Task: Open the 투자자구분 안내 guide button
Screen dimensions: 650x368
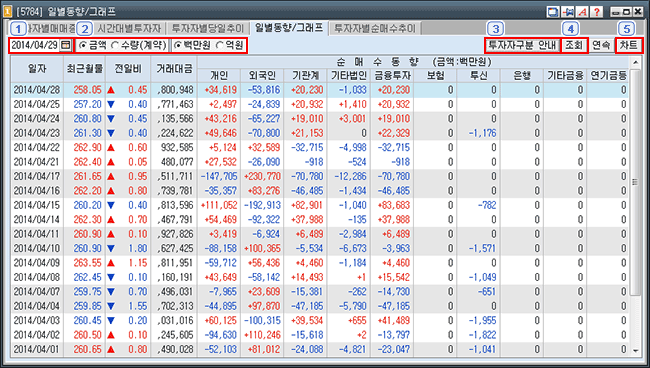Action: coord(522,45)
